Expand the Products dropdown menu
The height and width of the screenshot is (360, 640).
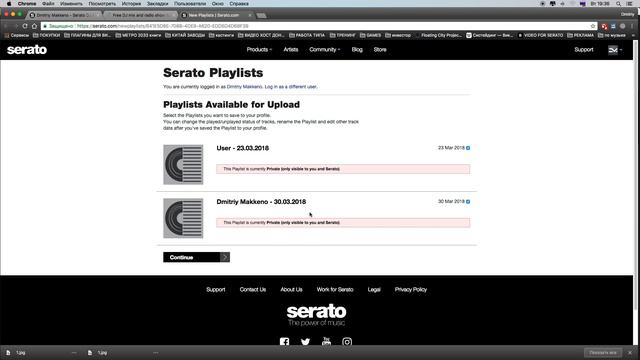point(259,49)
